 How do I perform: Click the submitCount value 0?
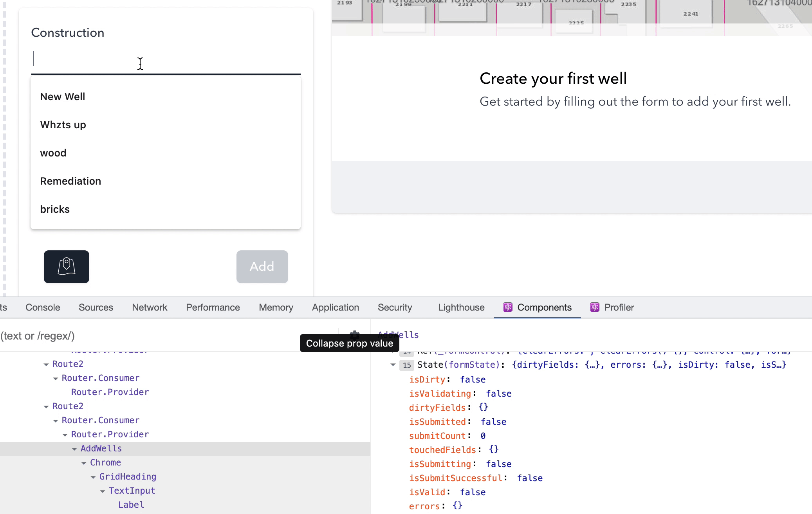pyautogui.click(x=483, y=436)
